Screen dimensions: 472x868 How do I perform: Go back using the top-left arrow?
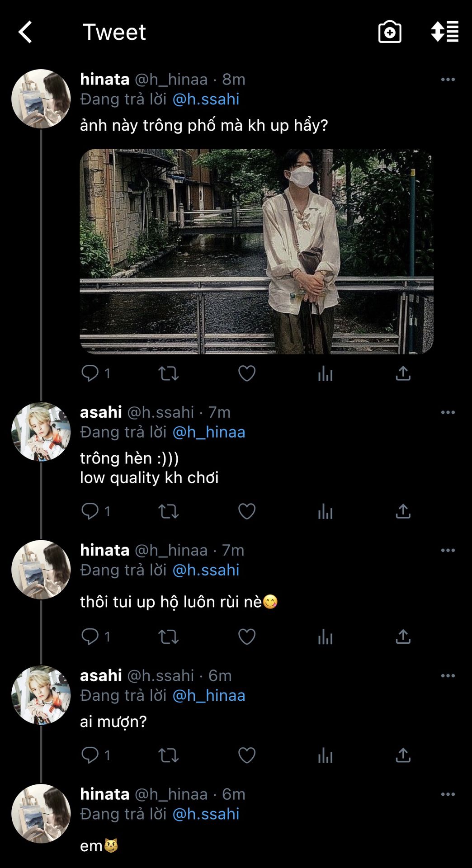26,32
